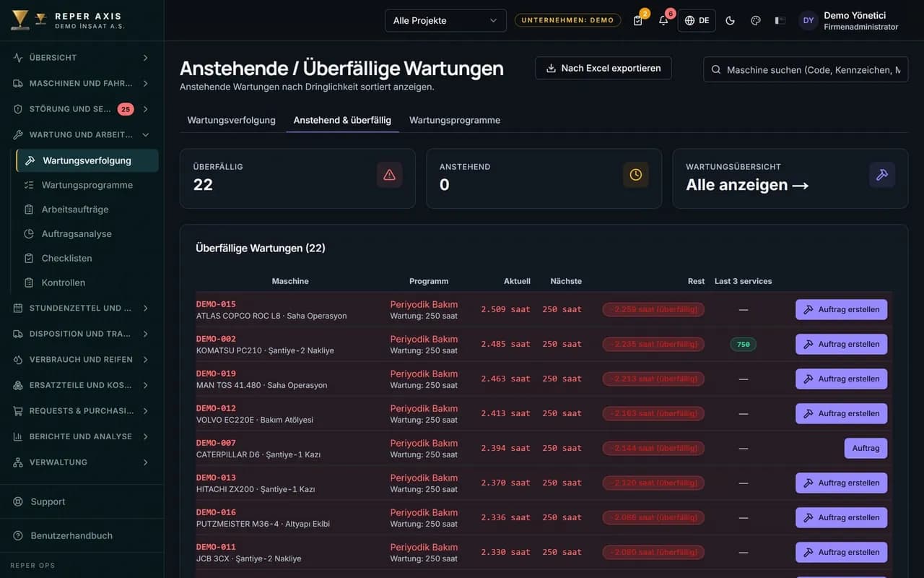Go to Arbeitsaufträge
This screenshot has height=578, width=924.
[x=87, y=210]
